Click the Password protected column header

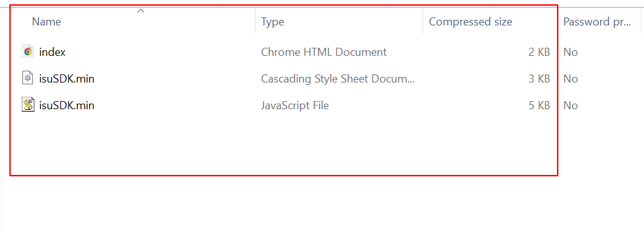[x=597, y=22]
